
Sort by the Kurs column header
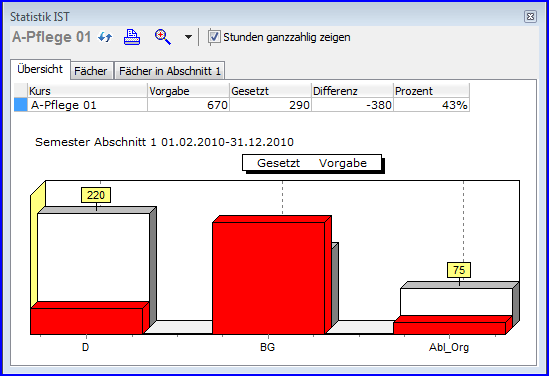click(87, 91)
